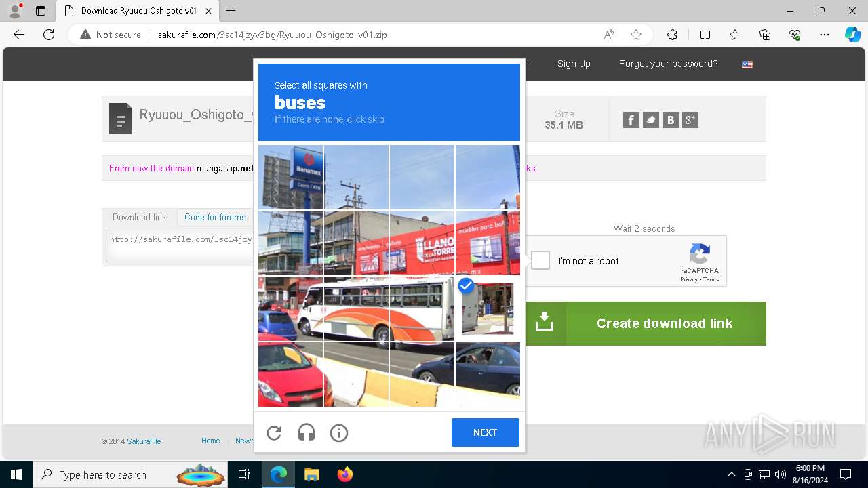Click the address bar URL
The height and width of the screenshot is (488, 868).
[273, 35]
